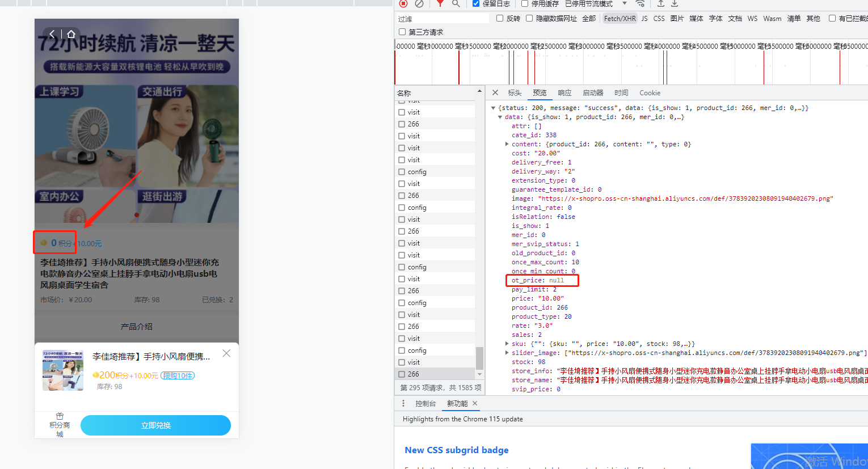Close the 新功能 drawer tab
This screenshot has height=469, width=868.
point(475,403)
